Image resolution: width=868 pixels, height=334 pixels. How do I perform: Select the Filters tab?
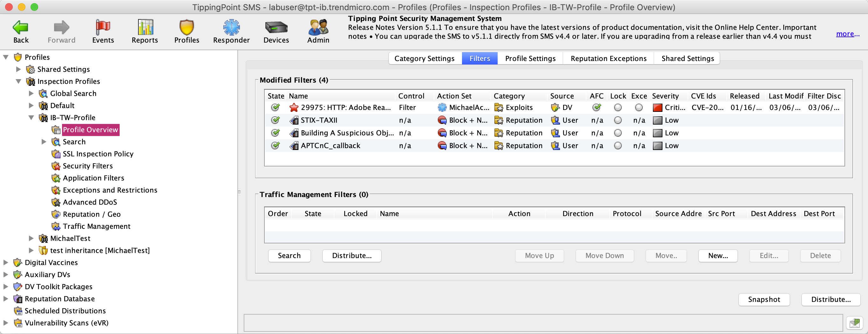[x=479, y=58]
